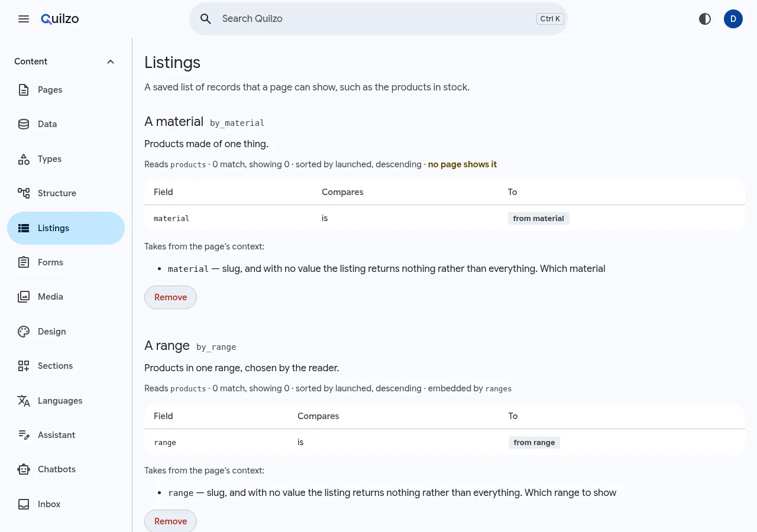This screenshot has width=757, height=532.
Task: Collapse the Content section chevron
Action: coord(111,61)
